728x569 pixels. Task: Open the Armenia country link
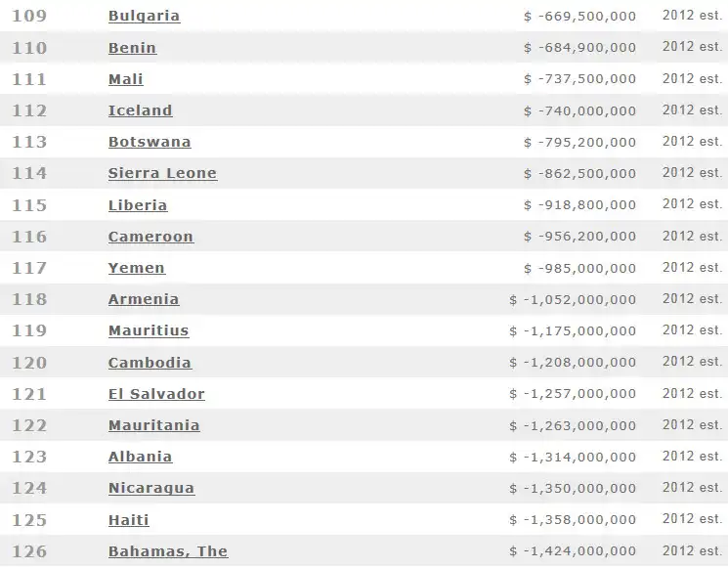click(x=144, y=299)
